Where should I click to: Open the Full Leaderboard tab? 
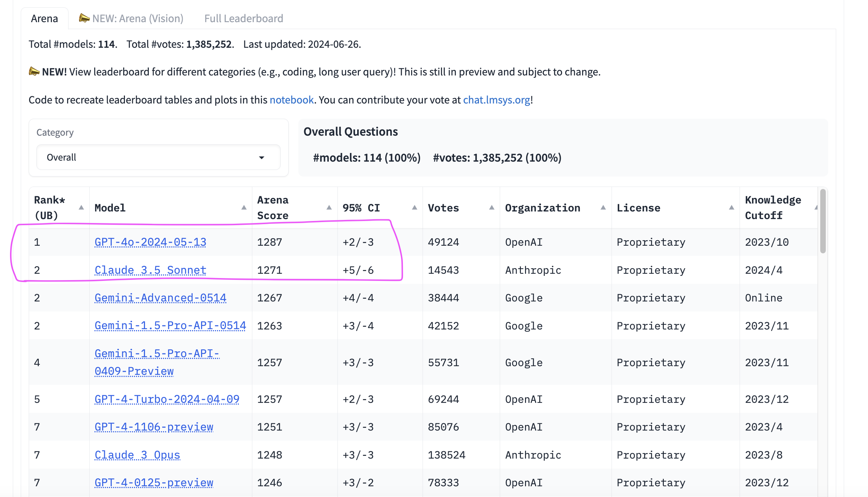[244, 18]
